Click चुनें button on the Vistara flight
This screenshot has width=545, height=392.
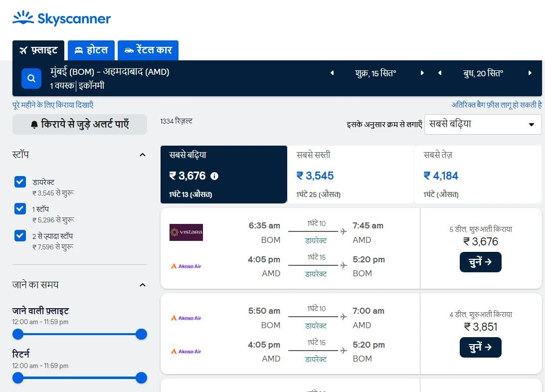pyautogui.click(x=480, y=262)
